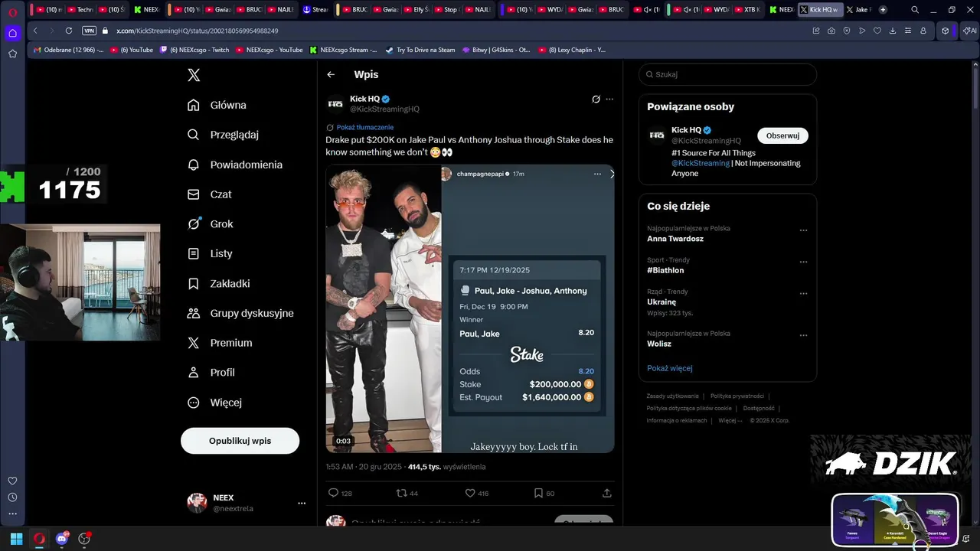Open Discord from the taskbar

[x=62, y=539]
